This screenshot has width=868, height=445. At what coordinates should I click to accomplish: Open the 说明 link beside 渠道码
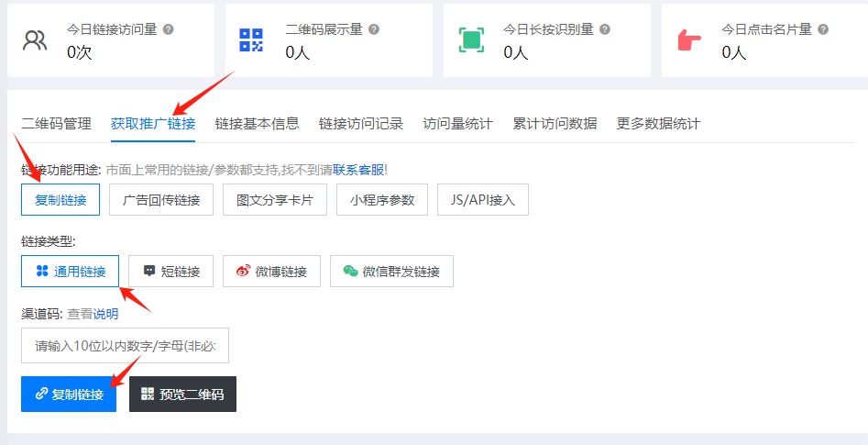(105, 314)
